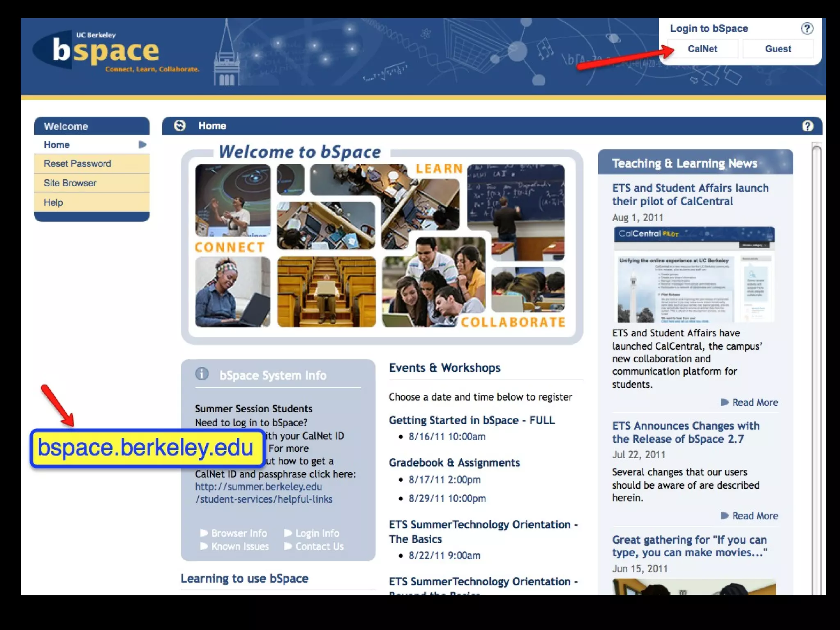Click arrow icon next to Browser Info

(x=204, y=533)
